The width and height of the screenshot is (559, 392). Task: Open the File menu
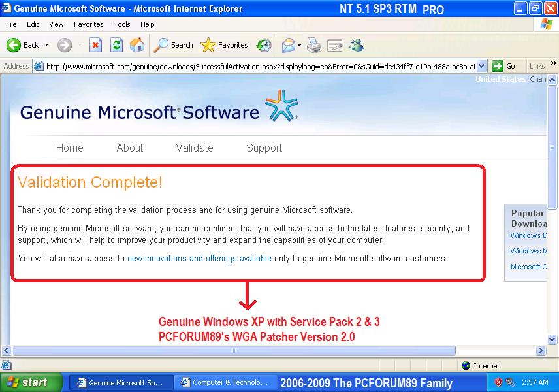click(x=11, y=24)
